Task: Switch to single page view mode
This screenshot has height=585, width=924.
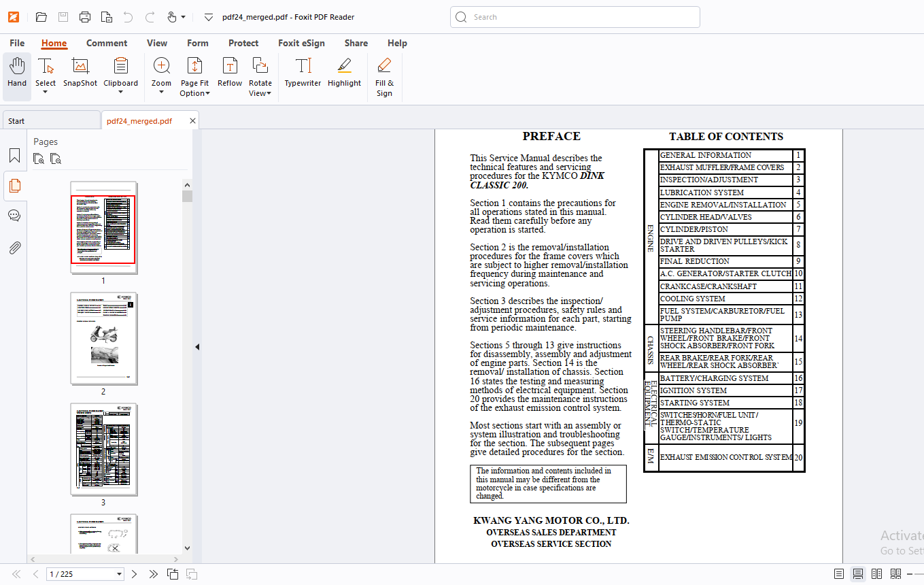Action: tap(839, 574)
